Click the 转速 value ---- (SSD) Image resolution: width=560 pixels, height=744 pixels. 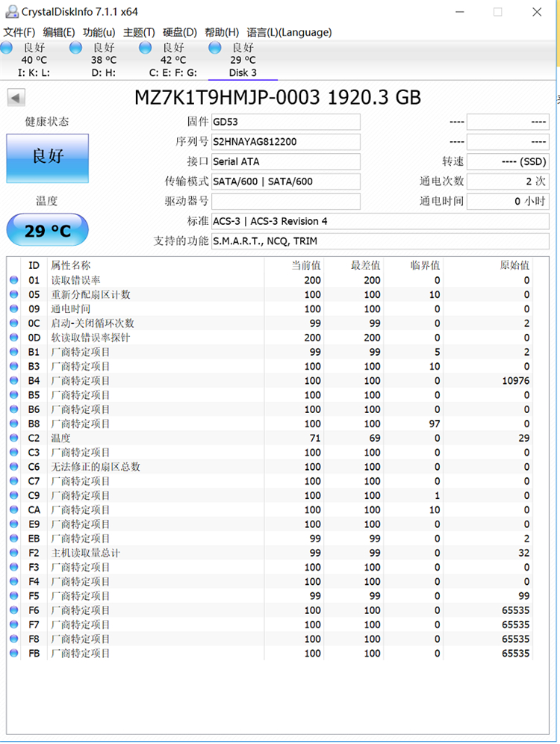coord(508,162)
